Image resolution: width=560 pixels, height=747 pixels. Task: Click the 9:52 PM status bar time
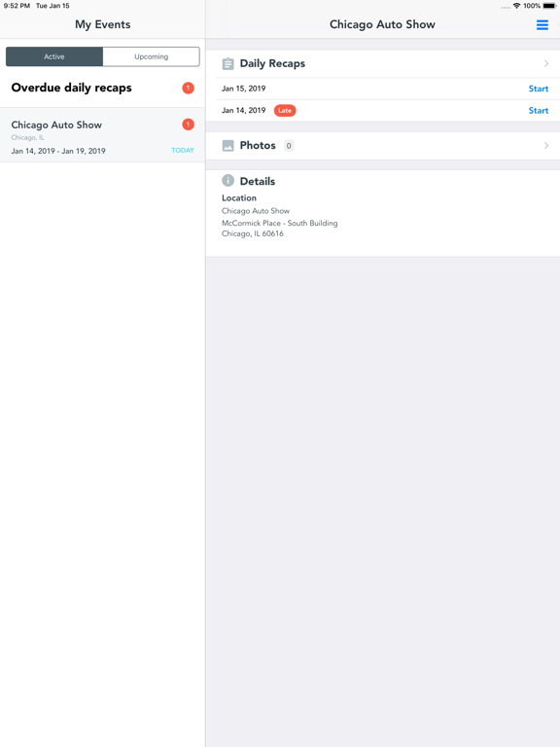(17, 6)
